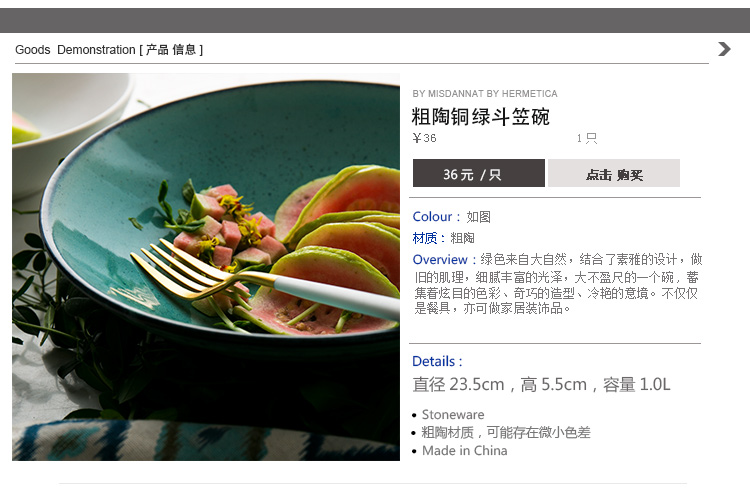This screenshot has height=503, width=750.
Task: Click the 36元/只 price button
Action: coord(479,173)
